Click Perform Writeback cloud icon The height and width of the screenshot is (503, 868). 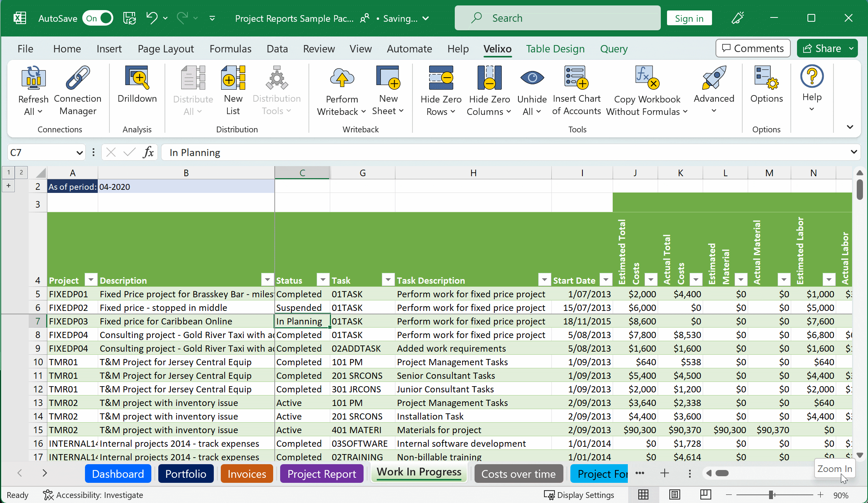tap(341, 78)
